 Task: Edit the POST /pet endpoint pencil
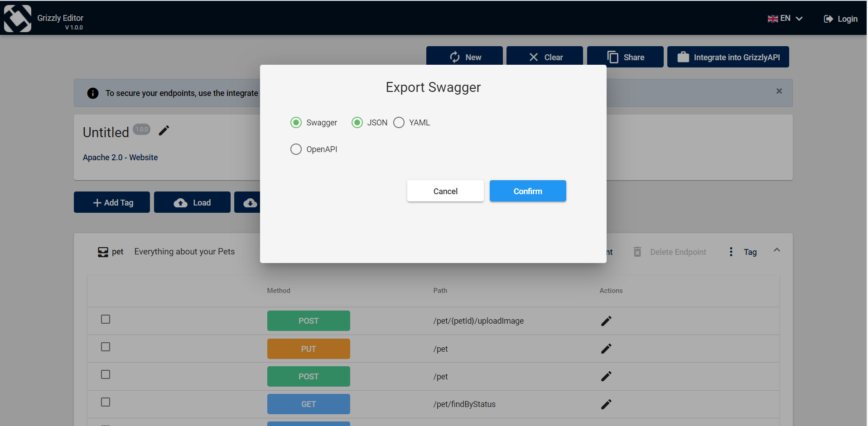(x=606, y=376)
